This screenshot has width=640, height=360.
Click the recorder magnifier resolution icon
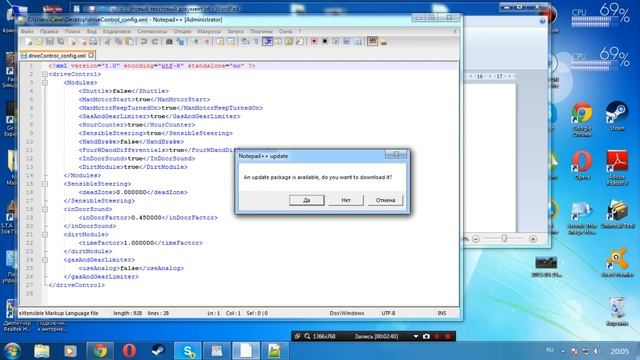[x=307, y=336]
